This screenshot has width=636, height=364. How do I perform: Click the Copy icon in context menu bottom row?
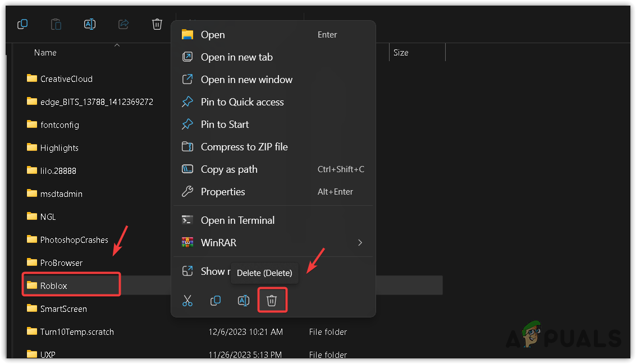[216, 301]
